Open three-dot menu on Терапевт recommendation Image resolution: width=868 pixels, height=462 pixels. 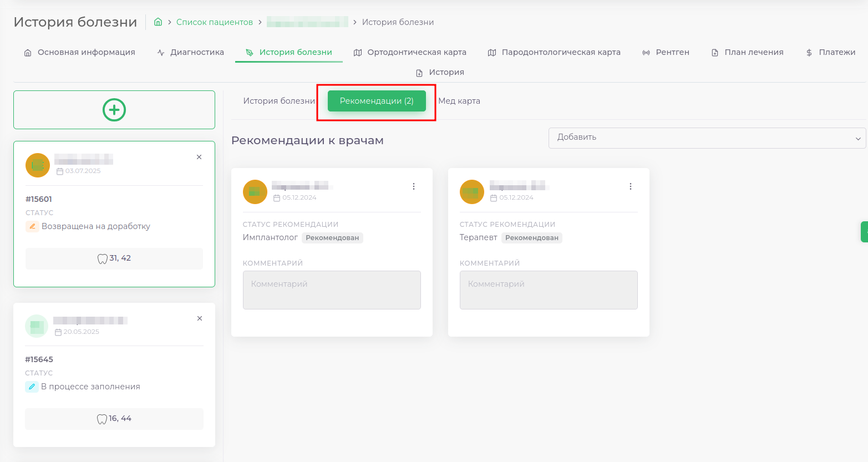631,187
